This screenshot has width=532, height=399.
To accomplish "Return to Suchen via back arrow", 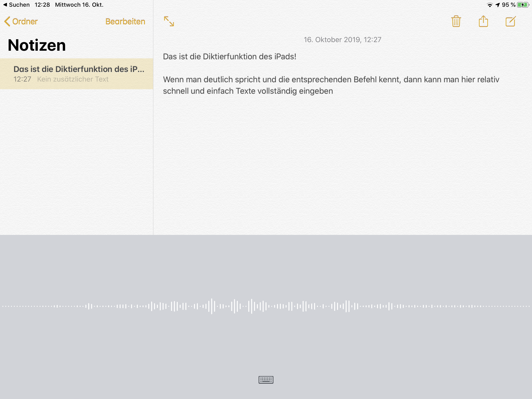I will 16,5.
